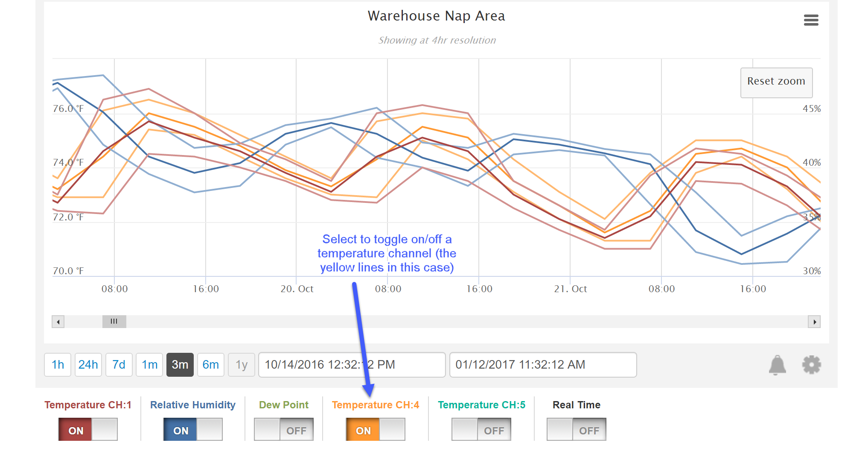The width and height of the screenshot is (868, 469).
Task: Select the 3m time range
Action: tap(180, 365)
